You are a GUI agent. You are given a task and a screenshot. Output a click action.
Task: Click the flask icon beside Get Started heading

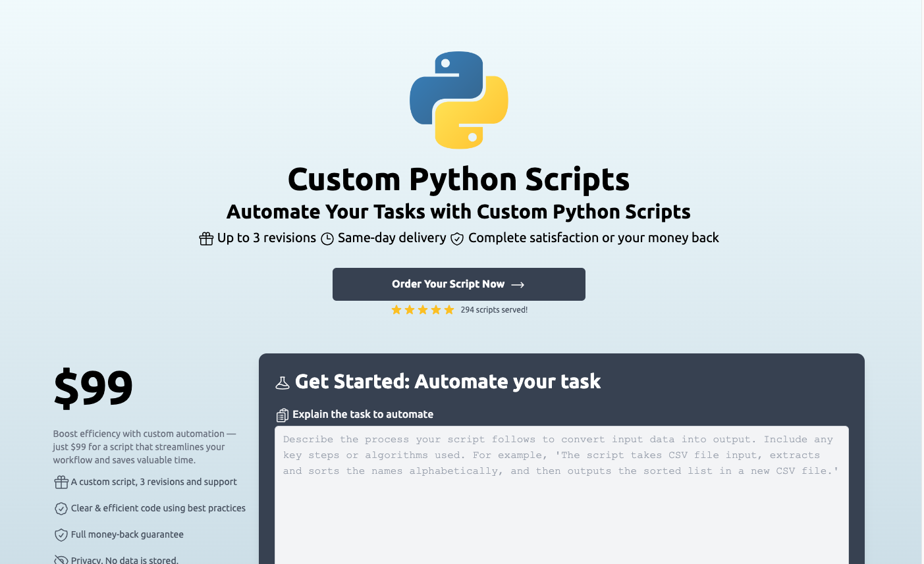(x=283, y=382)
